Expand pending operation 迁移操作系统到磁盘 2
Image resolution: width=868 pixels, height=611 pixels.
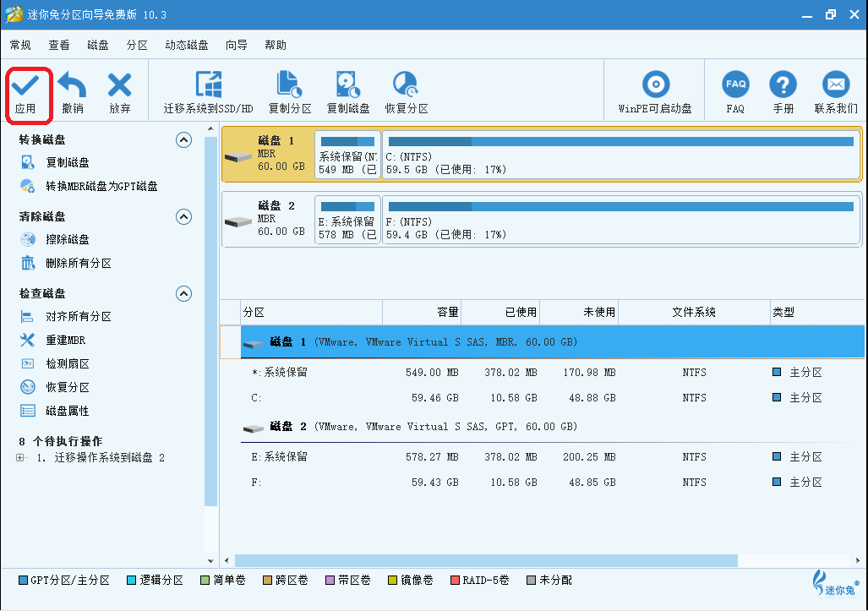coord(20,458)
